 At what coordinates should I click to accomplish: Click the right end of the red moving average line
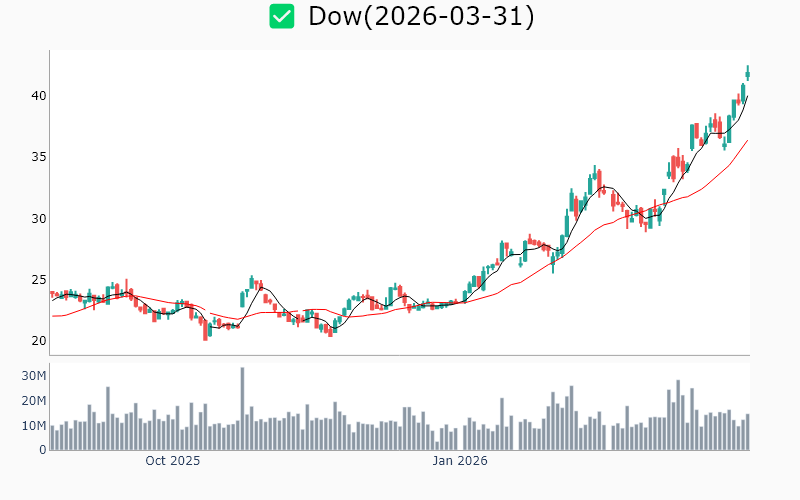747,141
